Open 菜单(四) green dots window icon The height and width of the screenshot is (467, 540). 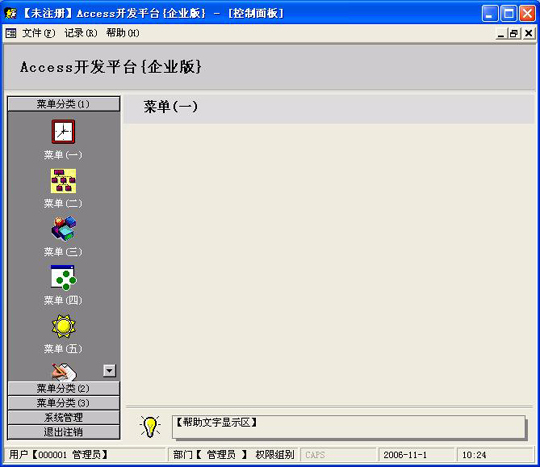tap(63, 278)
